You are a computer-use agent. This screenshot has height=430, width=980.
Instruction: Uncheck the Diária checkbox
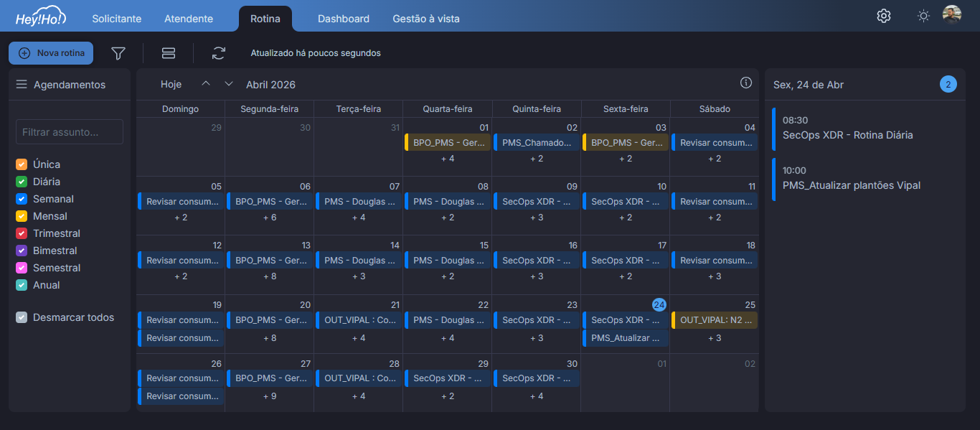(x=22, y=182)
